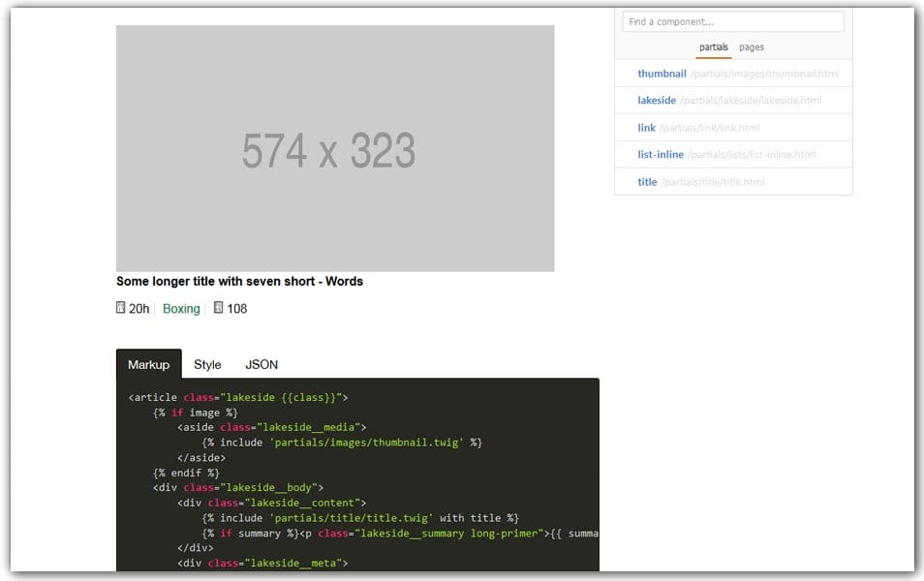The height and width of the screenshot is (581, 924).
Task: Switch to the Style tab
Action: click(x=207, y=365)
